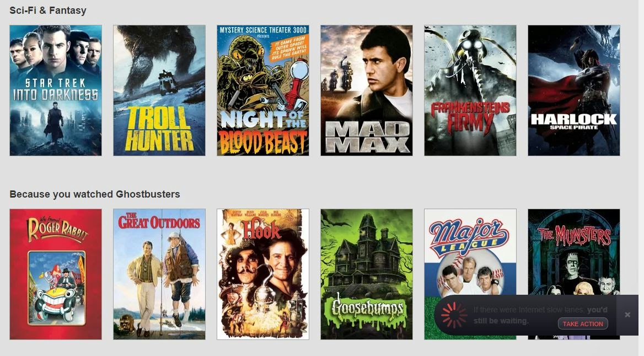The height and width of the screenshot is (356, 644).
Task: Click the red loading spinner icon
Action: pos(454,315)
